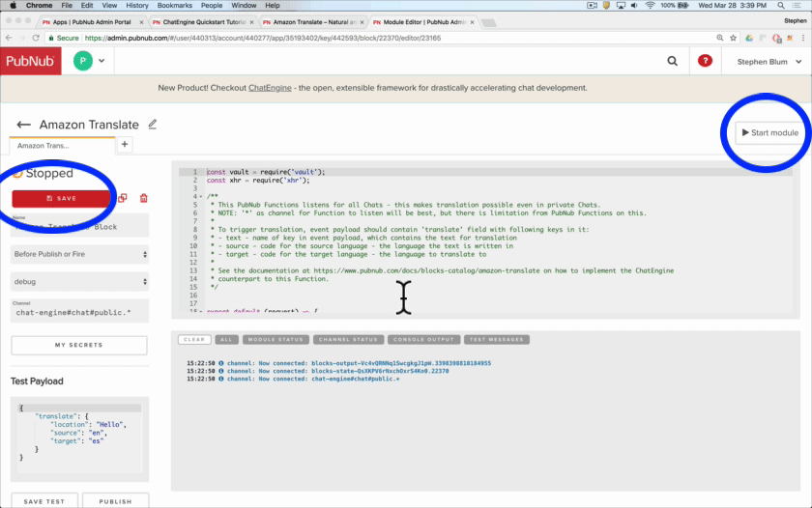Open the Stephen Blum user menu
This screenshot has width=812, height=508.
pyautogui.click(x=769, y=62)
